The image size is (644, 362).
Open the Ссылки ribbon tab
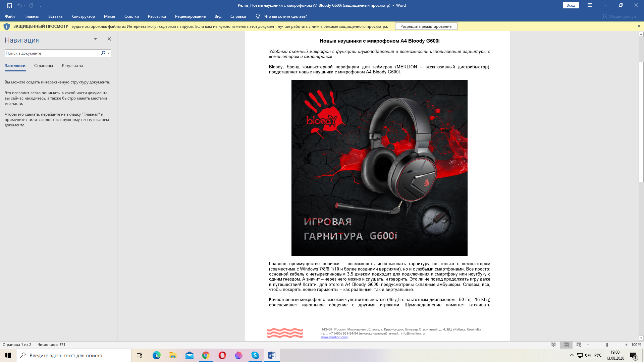coord(131,16)
